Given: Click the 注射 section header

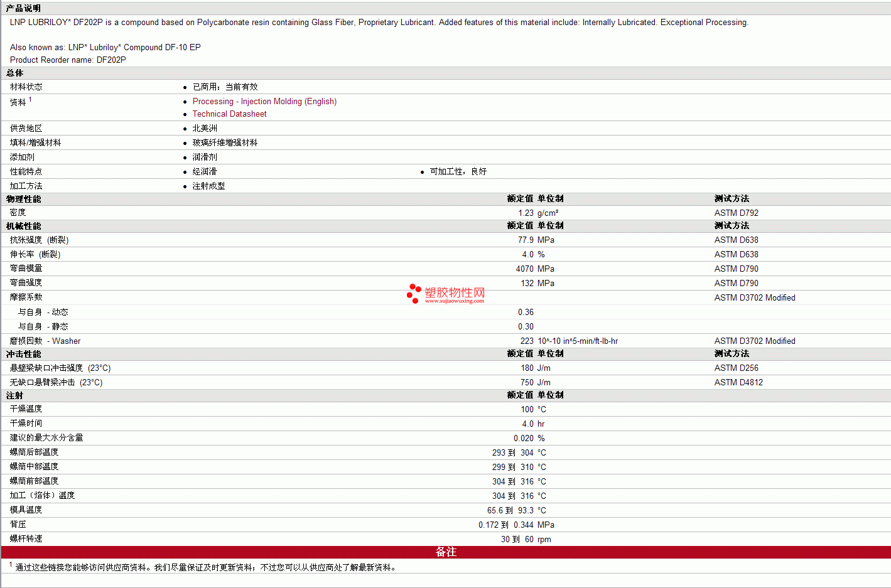Looking at the screenshot, I should [14, 396].
